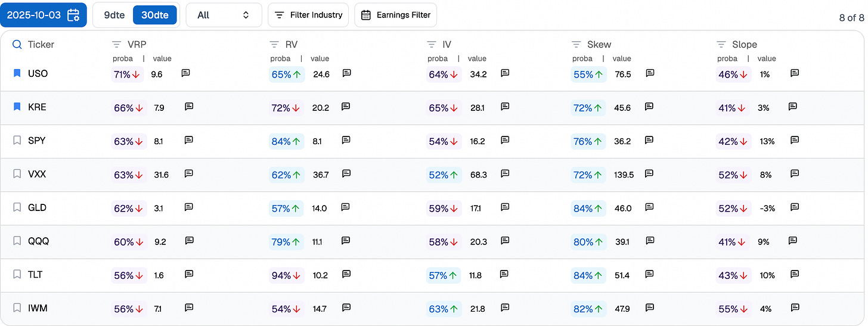
Task: Open the TLT VRP comment icon
Action: (189, 274)
